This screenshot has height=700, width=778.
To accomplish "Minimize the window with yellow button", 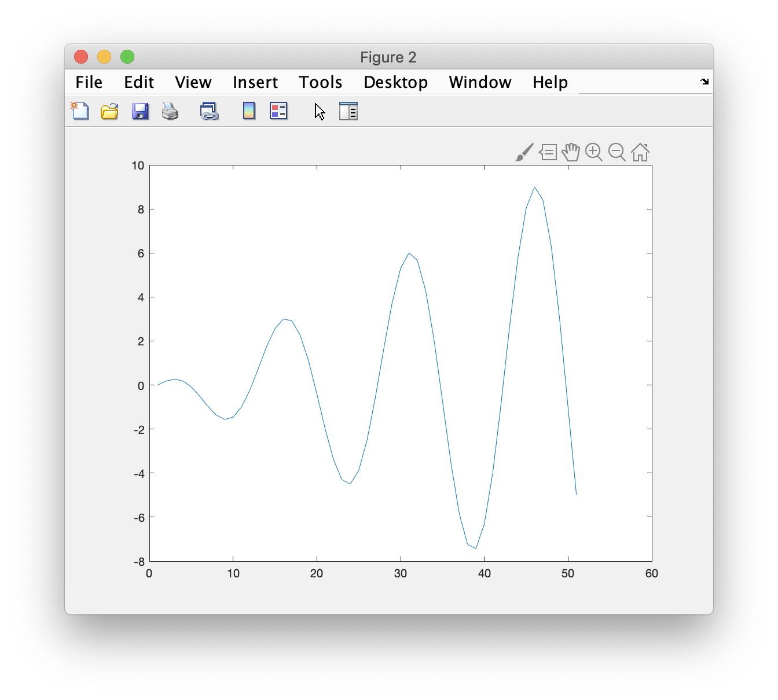I will [x=104, y=57].
